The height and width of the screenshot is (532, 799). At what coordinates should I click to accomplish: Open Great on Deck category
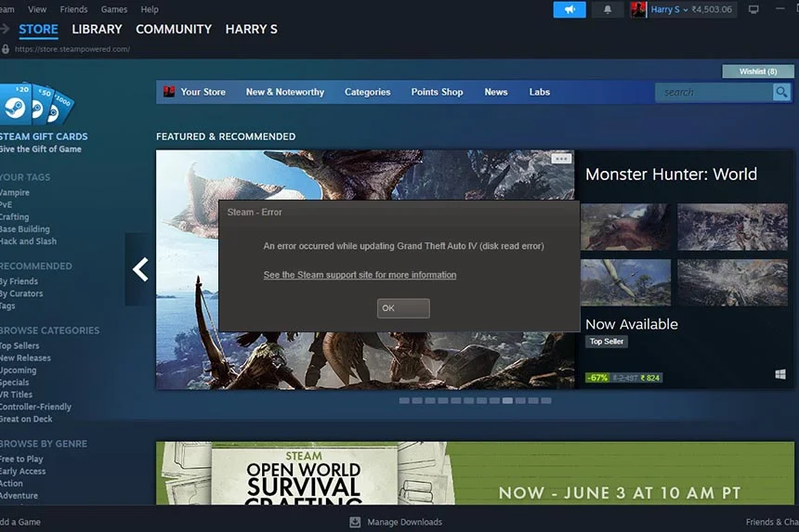point(26,419)
